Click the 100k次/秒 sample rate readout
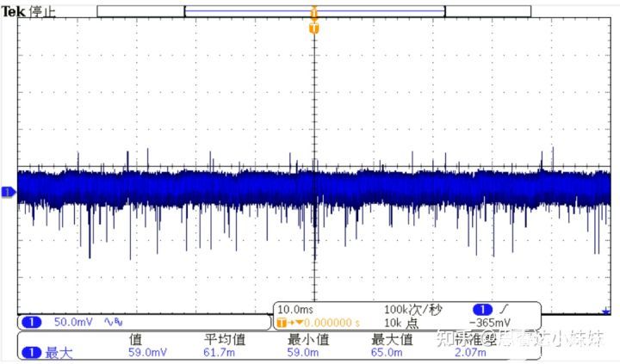This screenshot has height=364, width=620. 412,310
